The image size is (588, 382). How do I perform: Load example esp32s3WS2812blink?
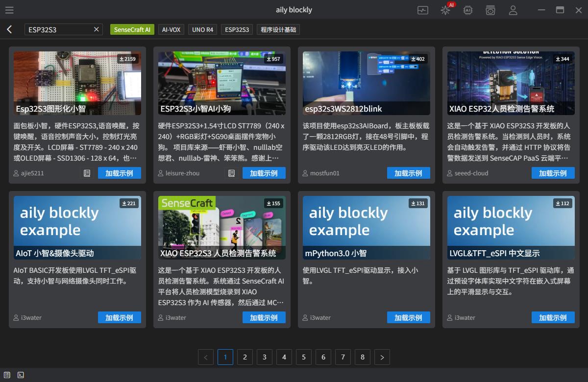point(409,173)
